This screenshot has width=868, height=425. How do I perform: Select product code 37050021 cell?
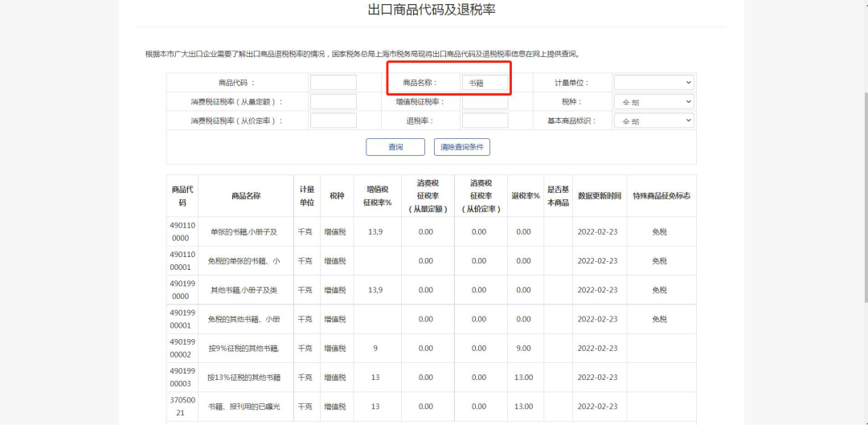pyautogui.click(x=182, y=407)
